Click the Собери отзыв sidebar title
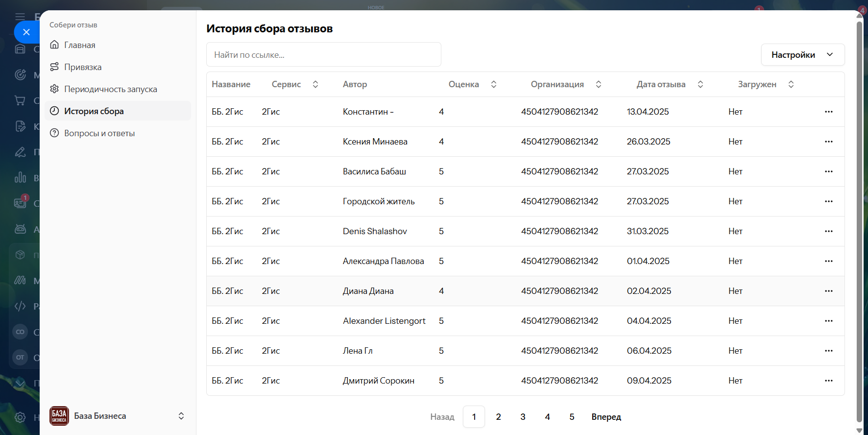The width and height of the screenshot is (868, 435). 73,25
